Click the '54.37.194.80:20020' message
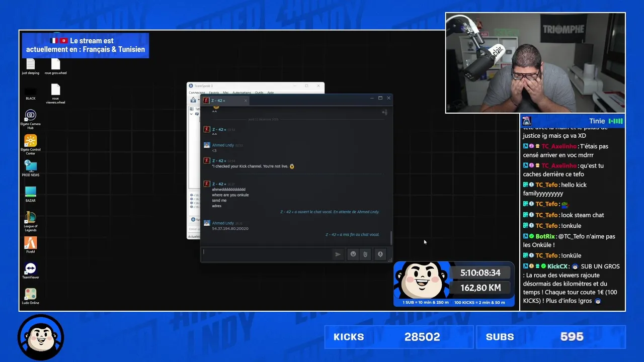Screen dimensions: 644x362 coord(230,229)
